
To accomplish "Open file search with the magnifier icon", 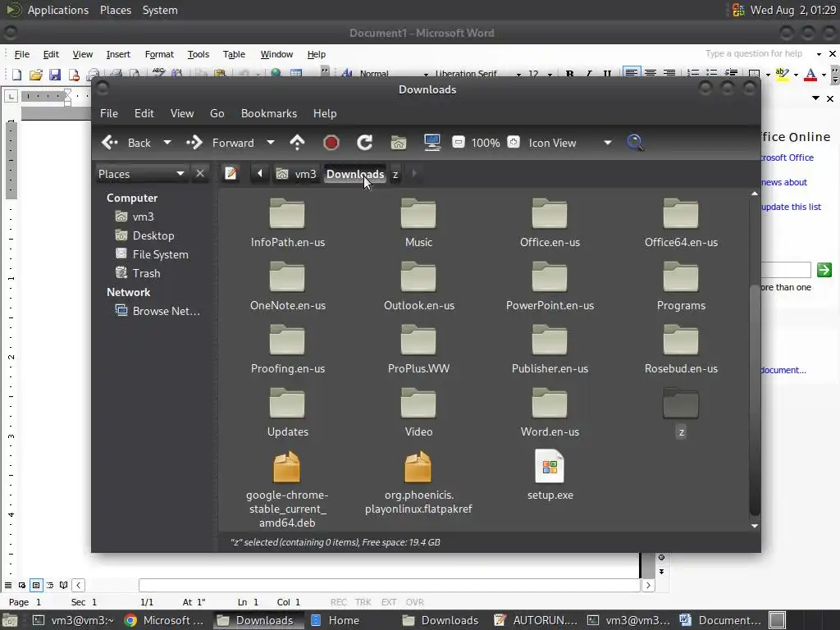I will [635, 143].
